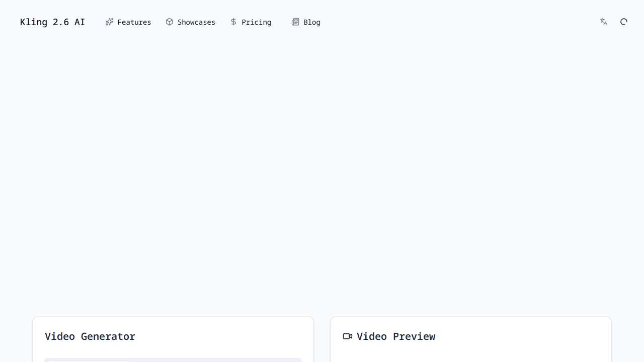The width and height of the screenshot is (644, 362).
Task: Open the Features menu item
Action: point(134,22)
